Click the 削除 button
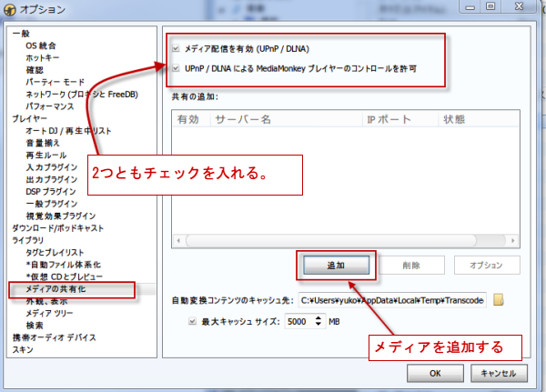The height and width of the screenshot is (392, 546). [411, 266]
